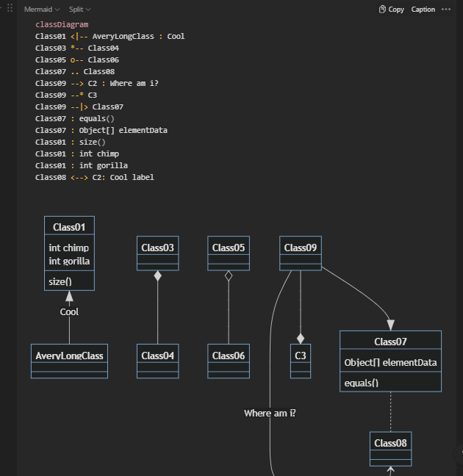Click the inheritance arrowhead below Class01
Viewport: 463px width, 476px height.
[69, 296]
